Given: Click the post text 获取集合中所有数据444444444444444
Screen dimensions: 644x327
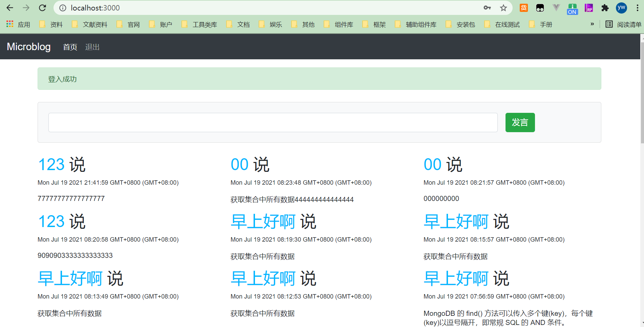Looking at the screenshot, I should [x=292, y=200].
